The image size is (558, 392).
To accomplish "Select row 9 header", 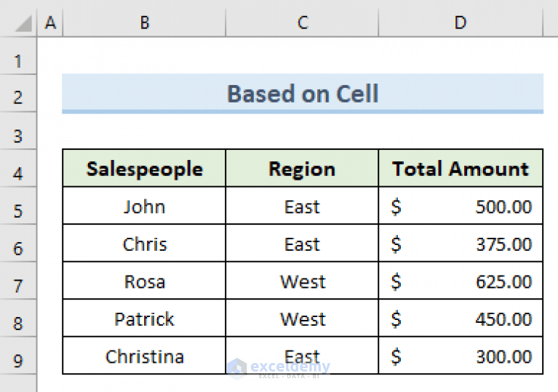I will point(18,356).
